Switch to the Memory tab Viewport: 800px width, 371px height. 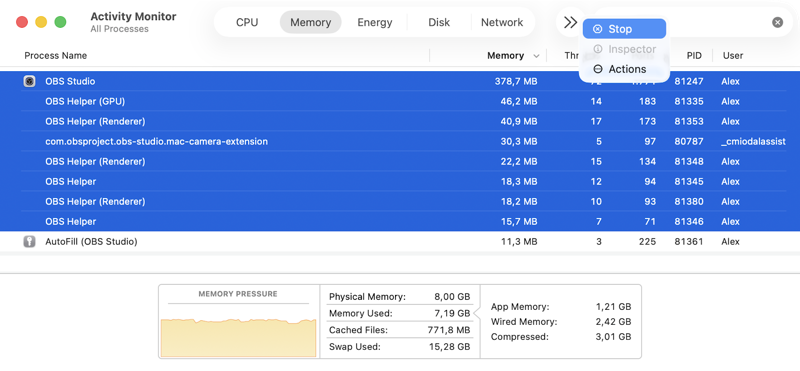pyautogui.click(x=310, y=22)
